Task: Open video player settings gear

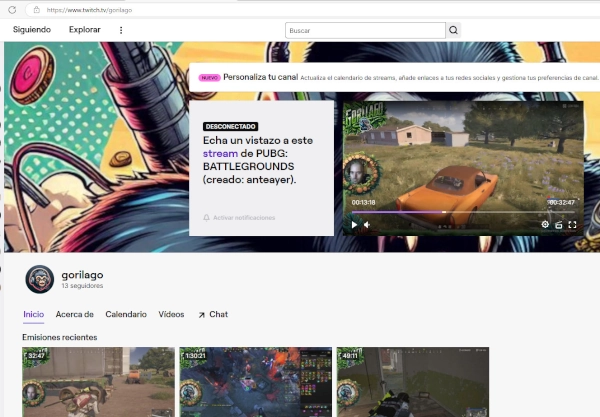Action: pyautogui.click(x=545, y=225)
